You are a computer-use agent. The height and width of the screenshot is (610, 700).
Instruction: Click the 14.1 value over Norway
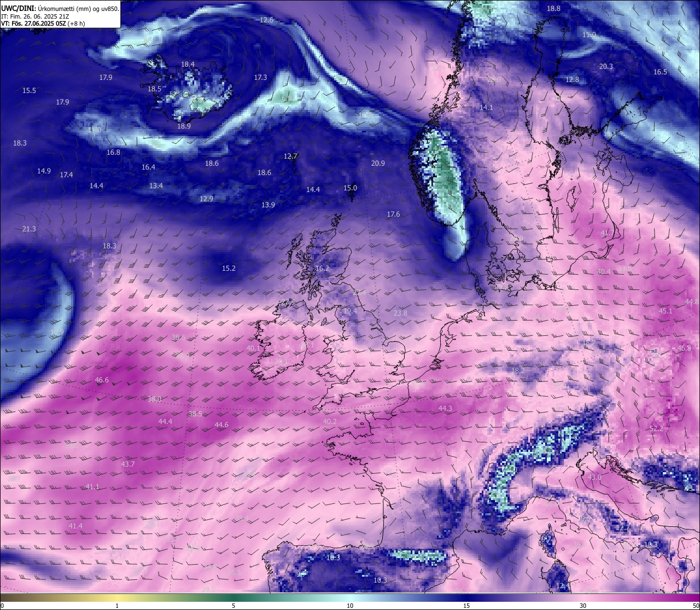click(x=486, y=108)
